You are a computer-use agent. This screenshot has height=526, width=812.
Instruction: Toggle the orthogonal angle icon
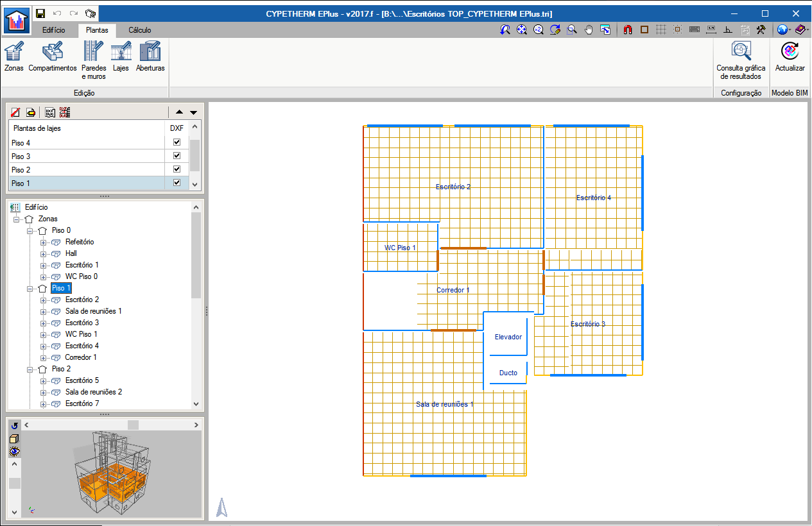click(728, 30)
